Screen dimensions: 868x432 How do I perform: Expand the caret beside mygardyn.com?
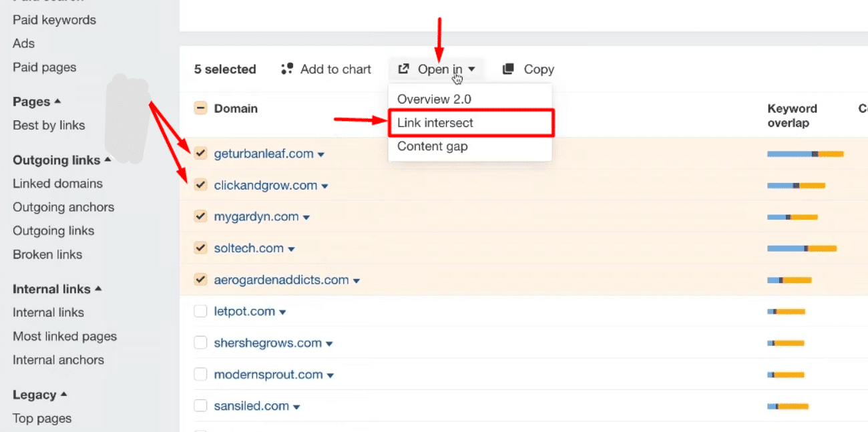tap(306, 218)
